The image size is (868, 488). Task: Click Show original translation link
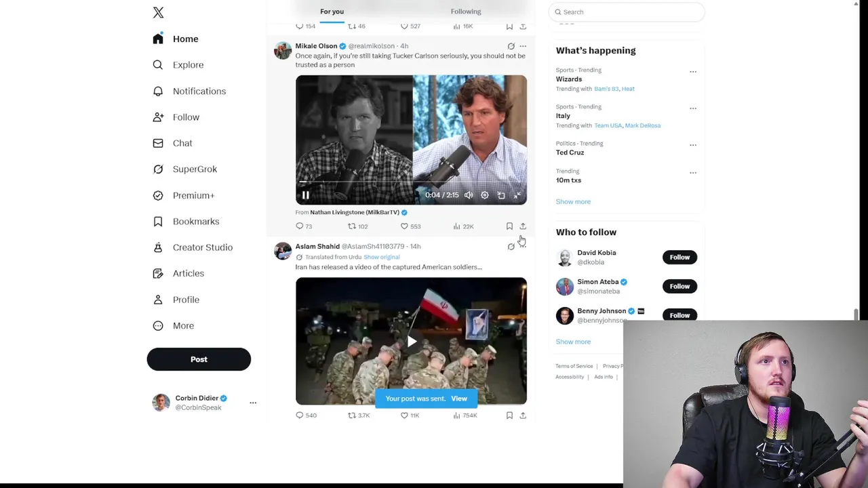point(382,257)
